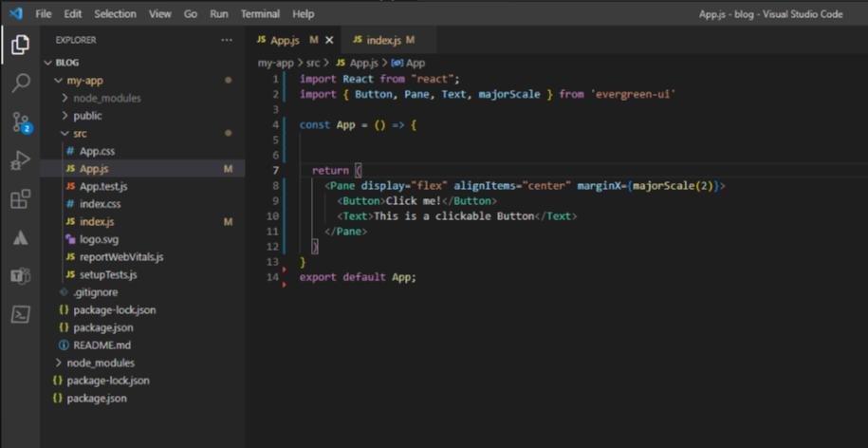868x448 pixels.
Task: Click the Teams toolkit activity bar icon
Action: pyautogui.click(x=20, y=276)
